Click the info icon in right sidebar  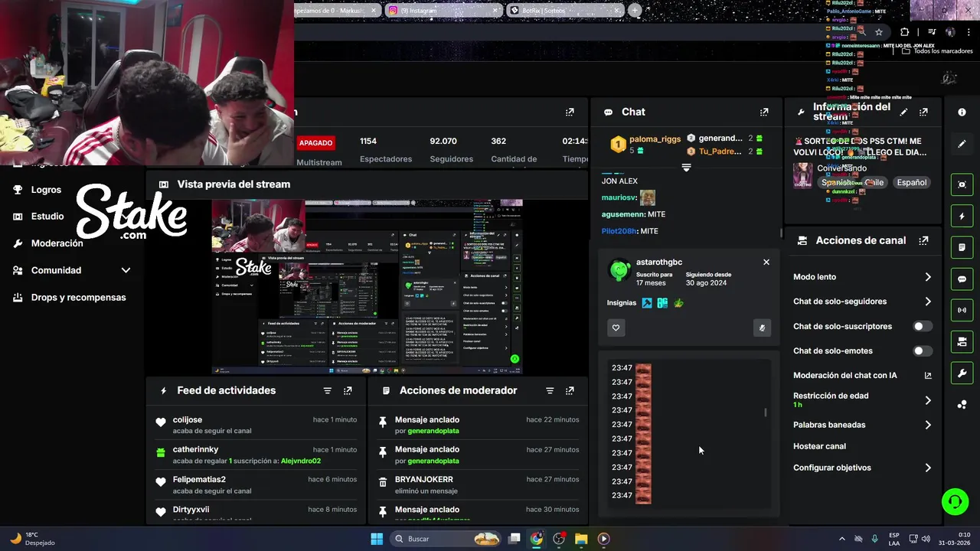962,112
